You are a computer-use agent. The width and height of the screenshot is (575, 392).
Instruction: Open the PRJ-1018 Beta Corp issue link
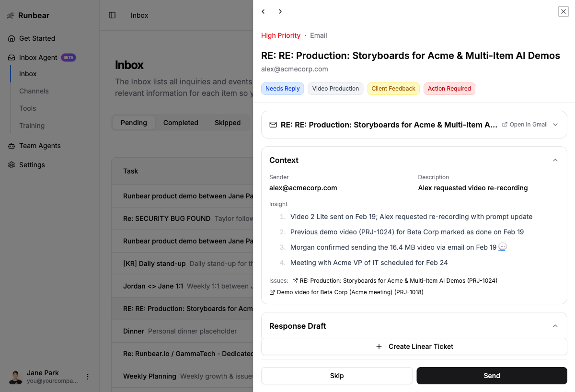(350, 292)
